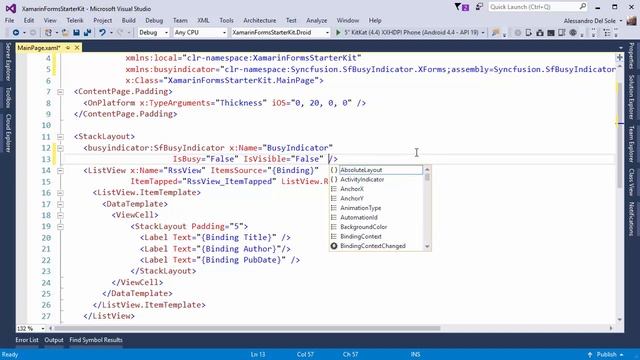Open the Toolbox side panel
This screenshot has height=360, width=640.
pyautogui.click(x=8, y=98)
